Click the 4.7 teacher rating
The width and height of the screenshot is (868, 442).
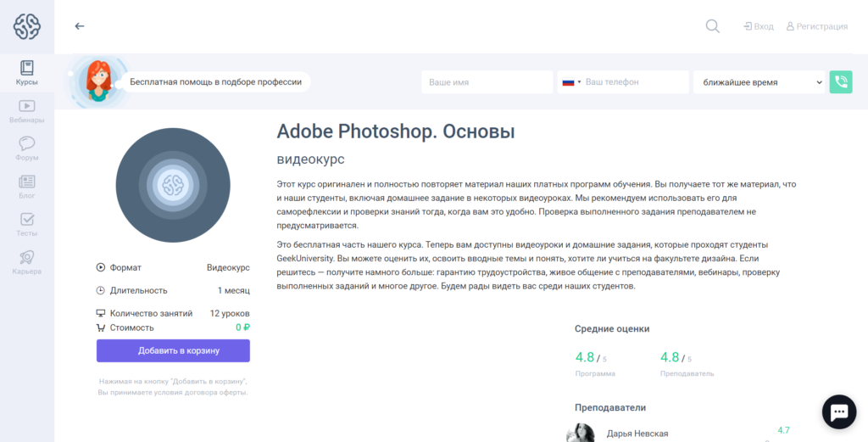(783, 430)
